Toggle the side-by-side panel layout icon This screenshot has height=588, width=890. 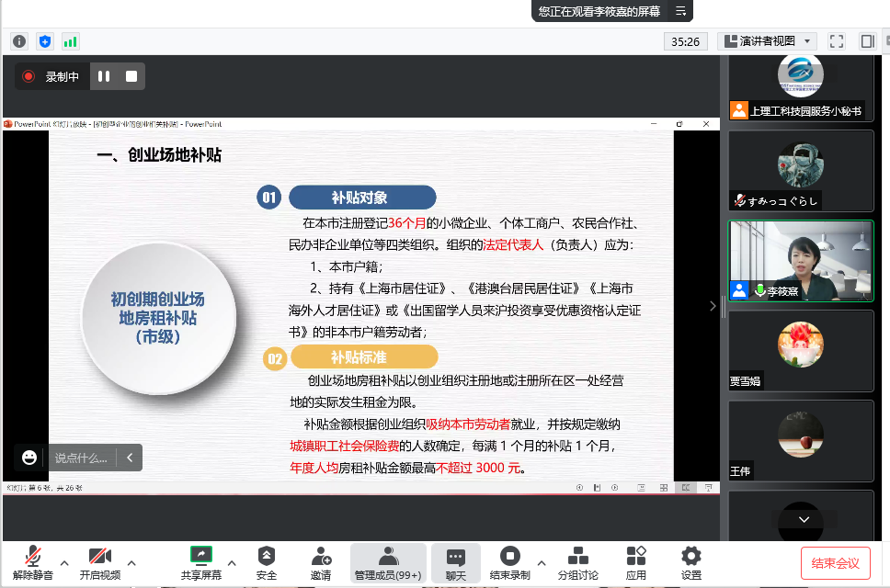click(867, 40)
